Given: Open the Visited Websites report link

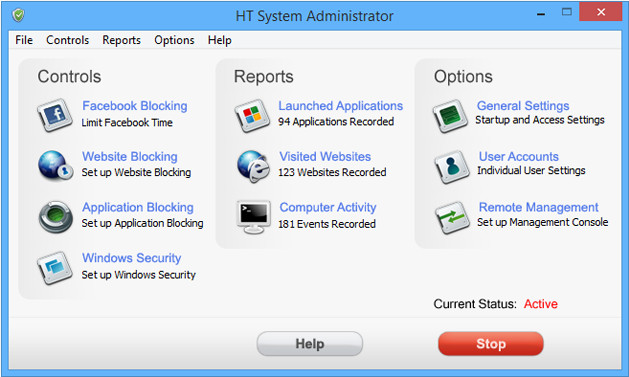Looking at the screenshot, I should pos(325,156).
